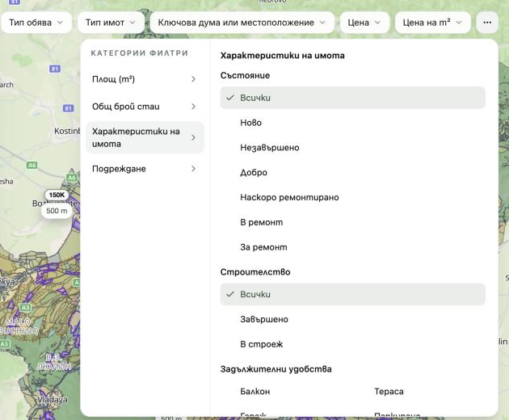The image size is (509, 420).
Task: Choose the Добро condition option
Action: pyautogui.click(x=353, y=172)
